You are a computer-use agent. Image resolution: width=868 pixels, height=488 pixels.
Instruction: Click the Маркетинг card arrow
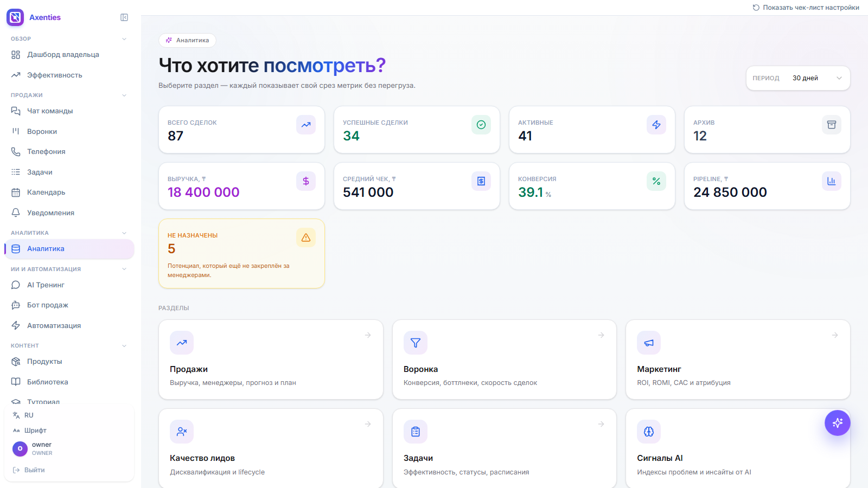pyautogui.click(x=835, y=335)
